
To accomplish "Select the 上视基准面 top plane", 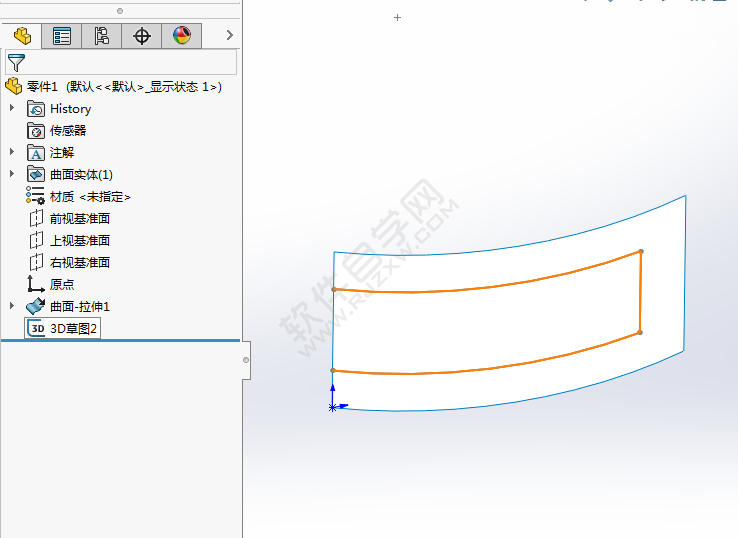I will 80,241.
